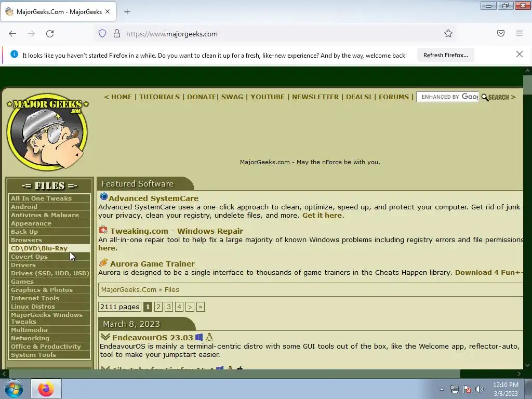Screen dimensions: 532x399
Task: Open the Office & Productivity category
Action: pyautogui.click(x=49, y=347)
